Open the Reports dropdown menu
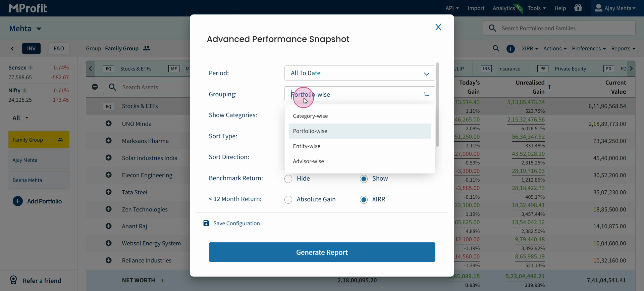The width and height of the screenshot is (644, 291). click(x=623, y=49)
